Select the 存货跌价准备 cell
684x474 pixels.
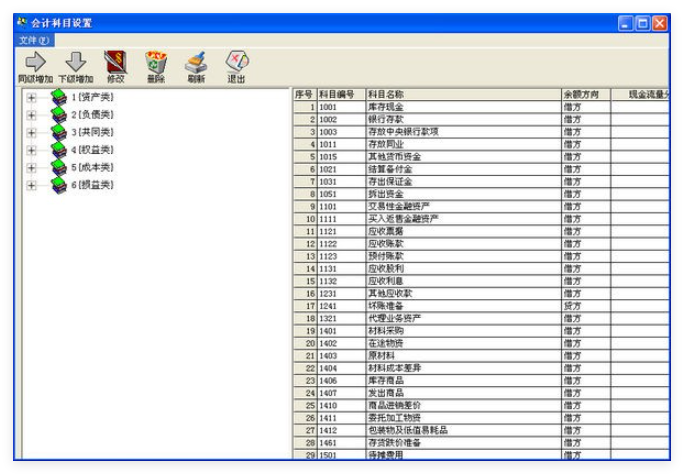(x=463, y=443)
